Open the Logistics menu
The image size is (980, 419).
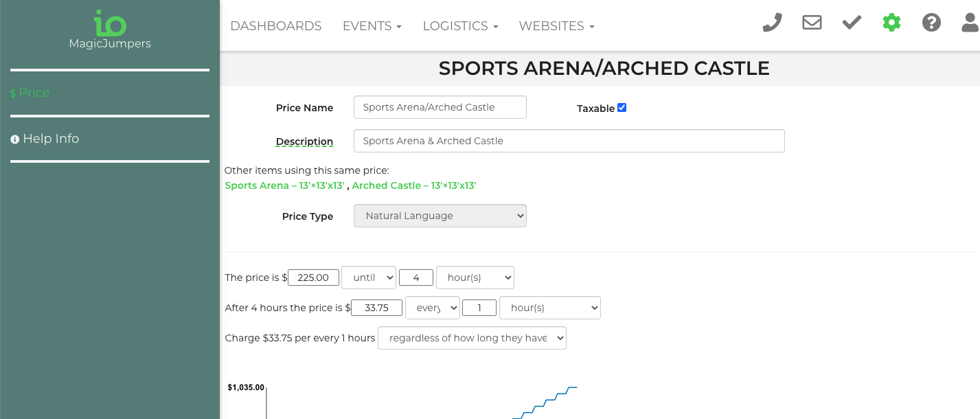(460, 26)
